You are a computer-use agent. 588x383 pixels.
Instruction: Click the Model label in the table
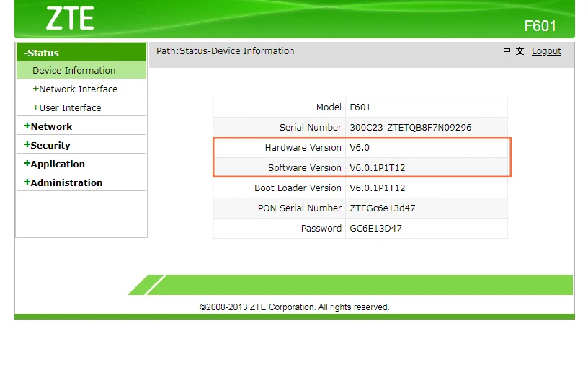pos(329,107)
